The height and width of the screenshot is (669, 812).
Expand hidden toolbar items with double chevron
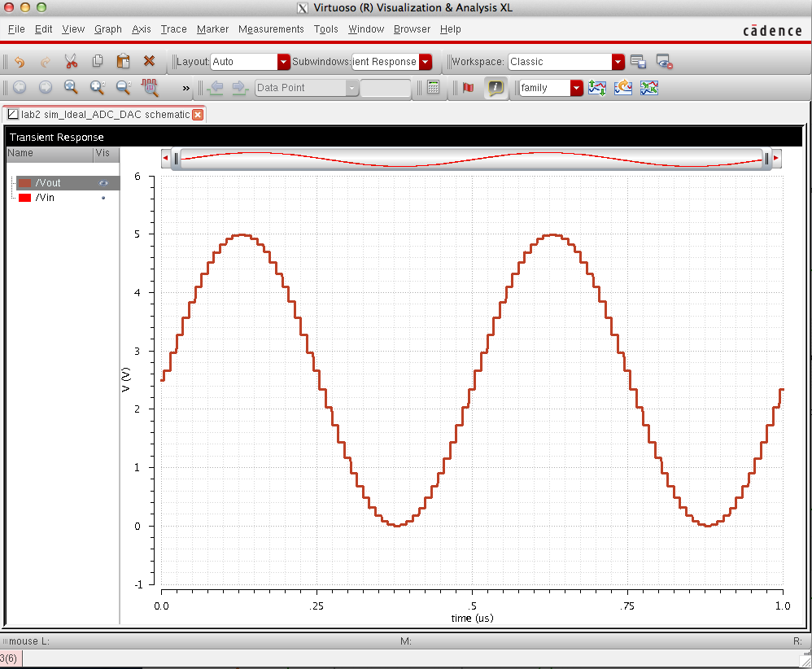pyautogui.click(x=186, y=88)
